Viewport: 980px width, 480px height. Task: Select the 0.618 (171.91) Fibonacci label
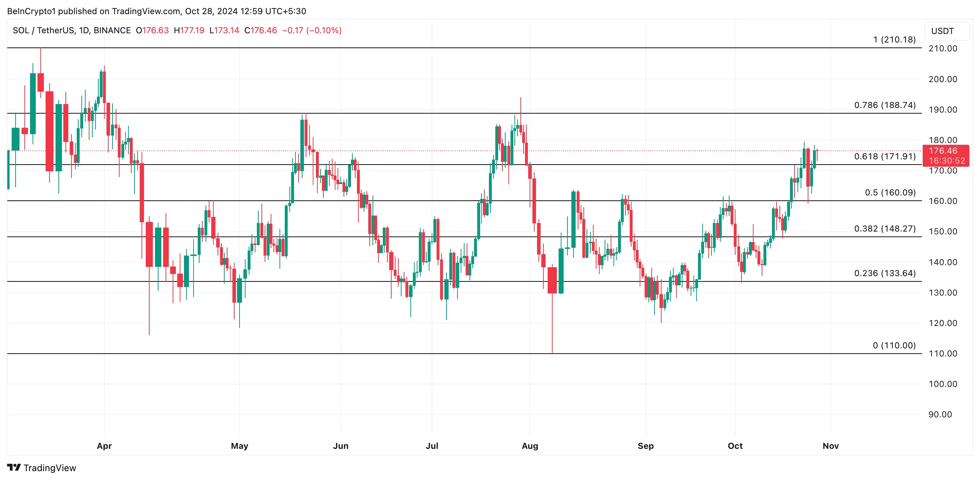[x=885, y=156]
